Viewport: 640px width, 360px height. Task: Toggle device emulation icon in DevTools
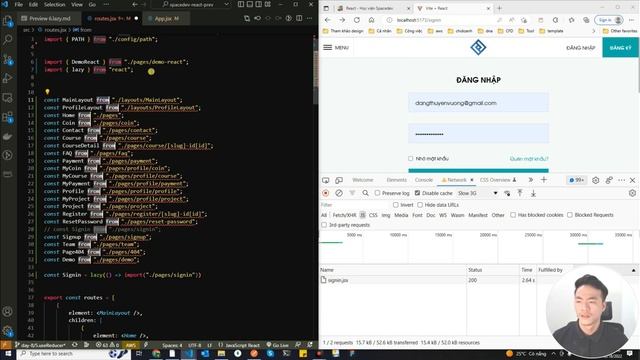point(339,180)
